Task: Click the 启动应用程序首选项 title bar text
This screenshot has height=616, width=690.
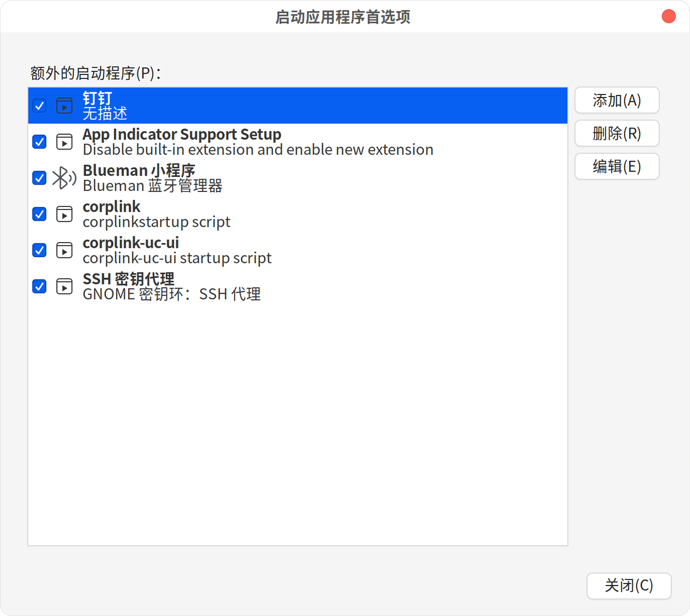Action: pyautogui.click(x=343, y=17)
